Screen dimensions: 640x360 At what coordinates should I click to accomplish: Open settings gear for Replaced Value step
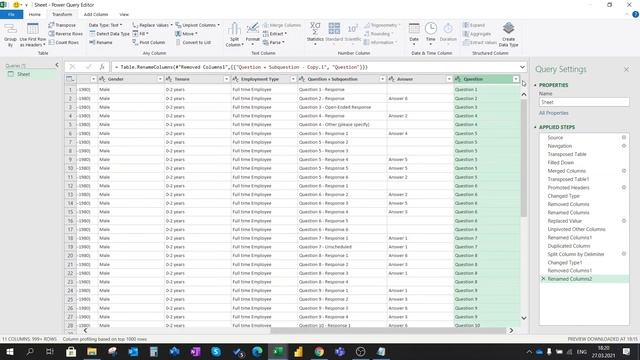coord(624,221)
